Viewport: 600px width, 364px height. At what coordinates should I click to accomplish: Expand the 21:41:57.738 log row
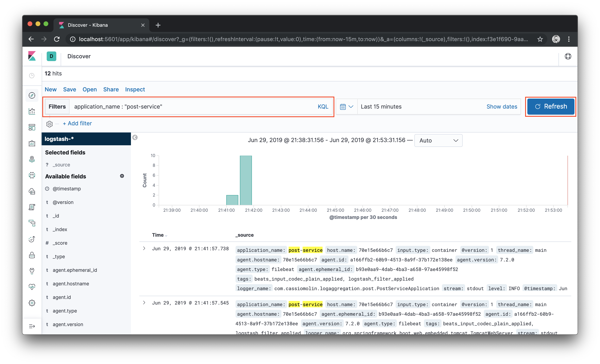click(x=144, y=248)
